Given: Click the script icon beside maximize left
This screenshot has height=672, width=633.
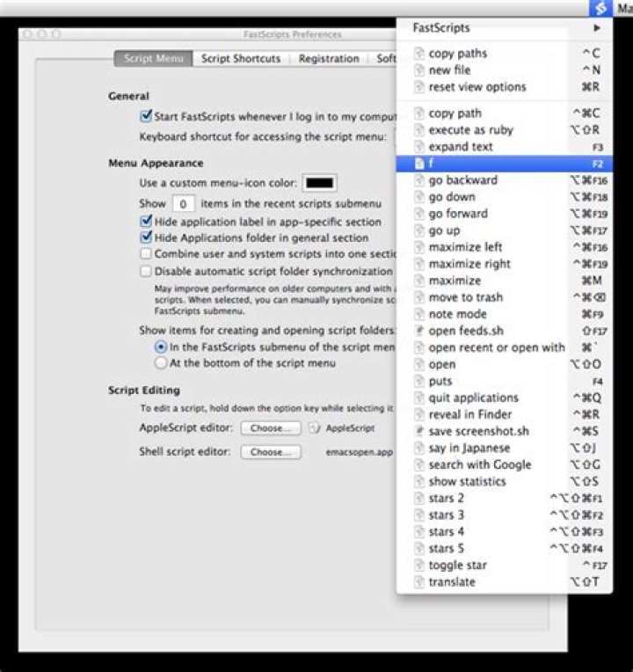Looking at the screenshot, I should (x=419, y=247).
